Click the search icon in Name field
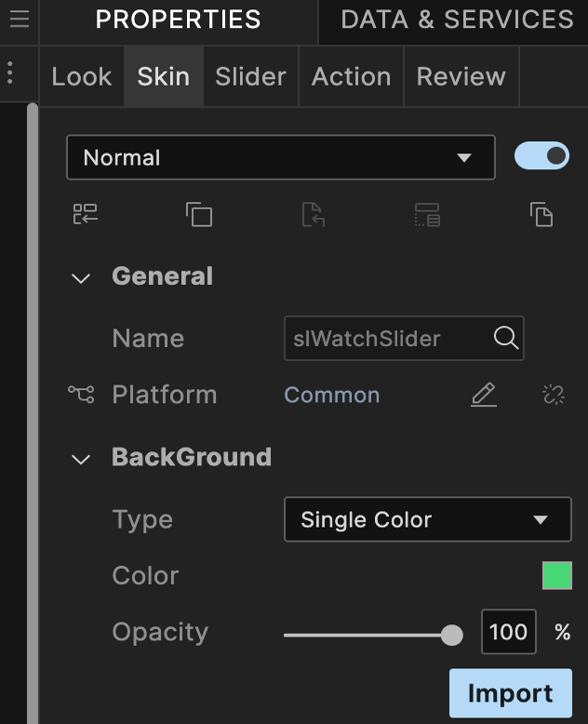Viewport: 588px width, 724px height. [x=505, y=338]
